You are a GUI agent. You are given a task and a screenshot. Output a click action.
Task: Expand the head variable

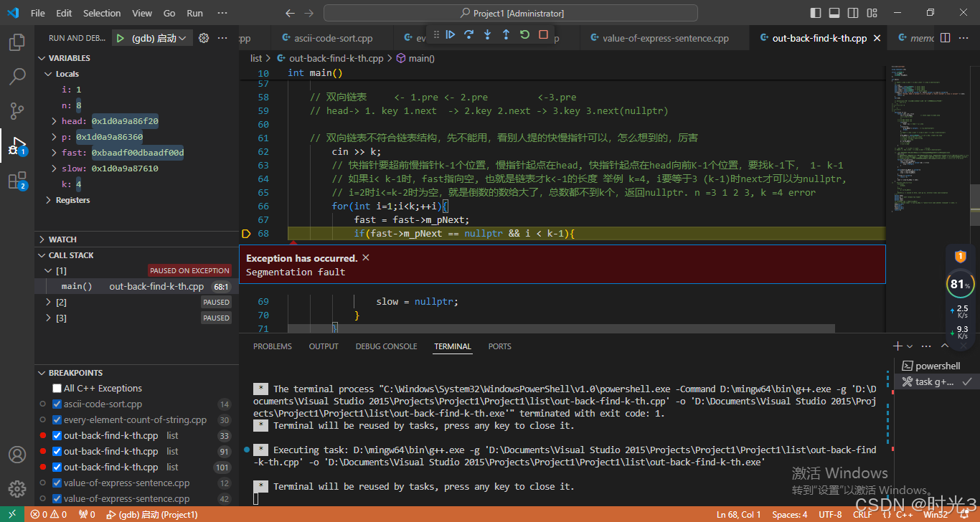tap(55, 121)
